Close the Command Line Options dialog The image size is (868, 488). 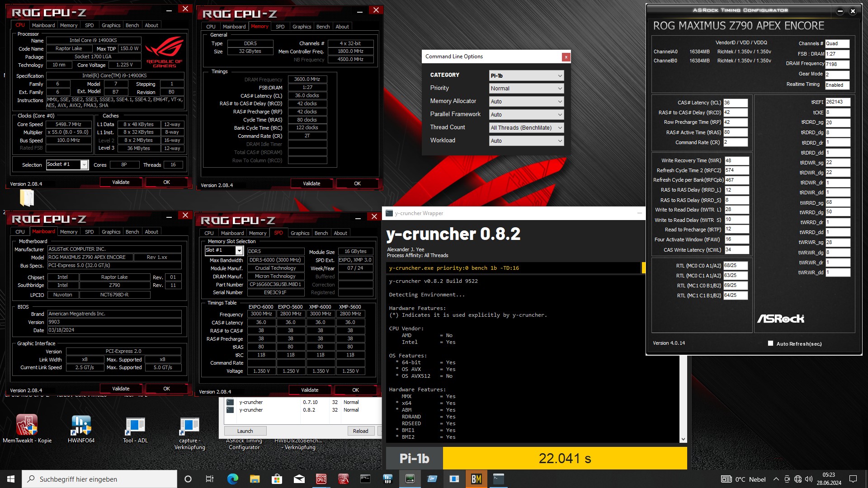[x=566, y=57]
